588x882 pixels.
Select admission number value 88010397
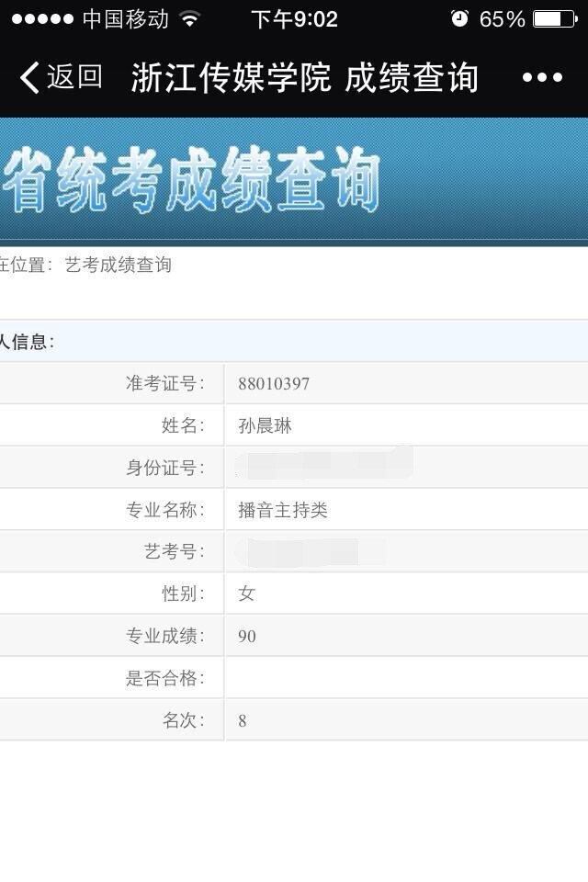(x=274, y=384)
